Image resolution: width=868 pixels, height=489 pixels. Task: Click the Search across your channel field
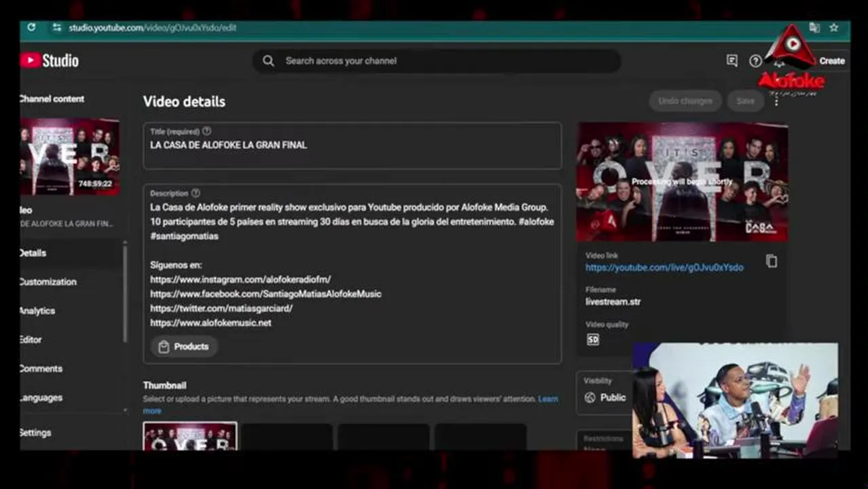(x=437, y=61)
